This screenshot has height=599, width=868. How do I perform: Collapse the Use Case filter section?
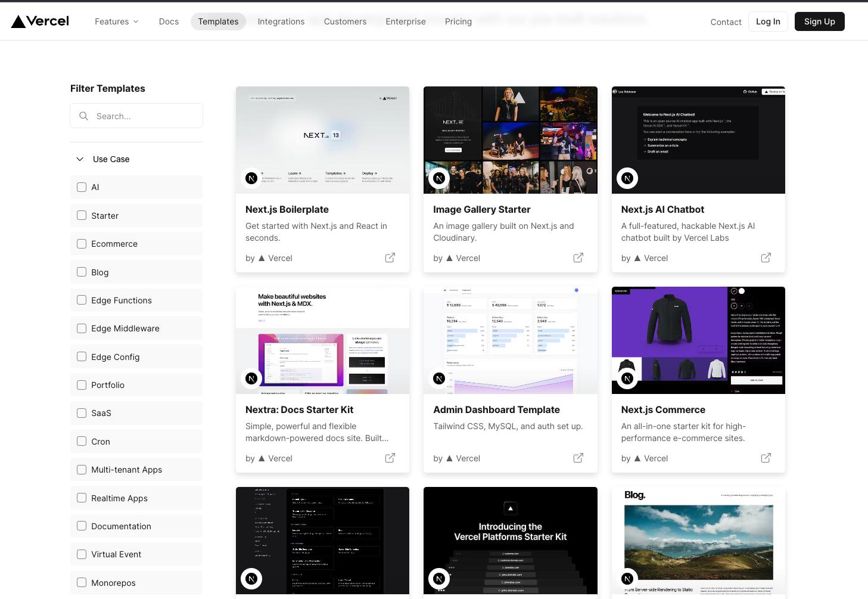click(x=80, y=159)
